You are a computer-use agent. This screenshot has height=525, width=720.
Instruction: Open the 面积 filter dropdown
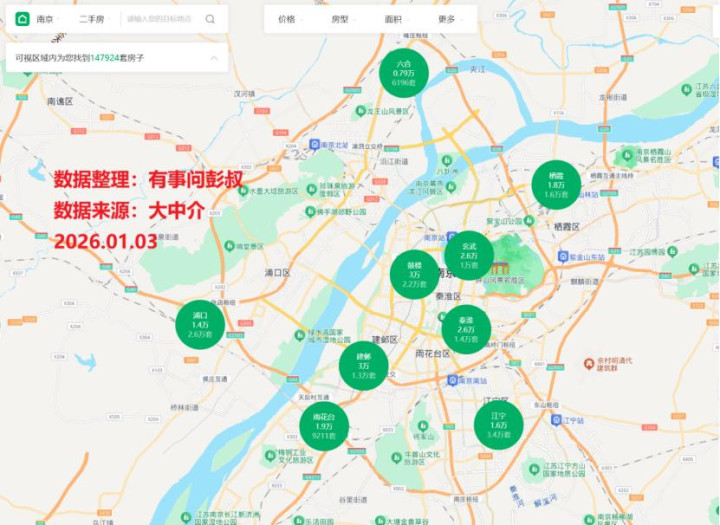pyautogui.click(x=396, y=19)
